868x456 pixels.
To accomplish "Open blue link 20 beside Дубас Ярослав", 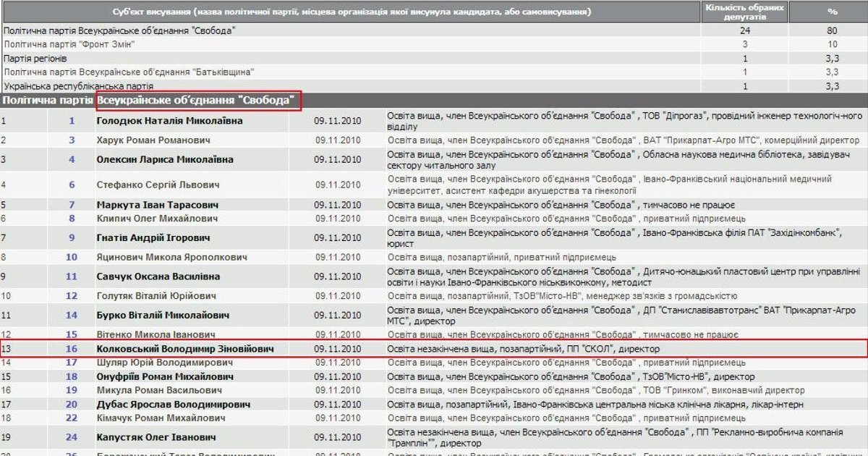I will 72,405.
